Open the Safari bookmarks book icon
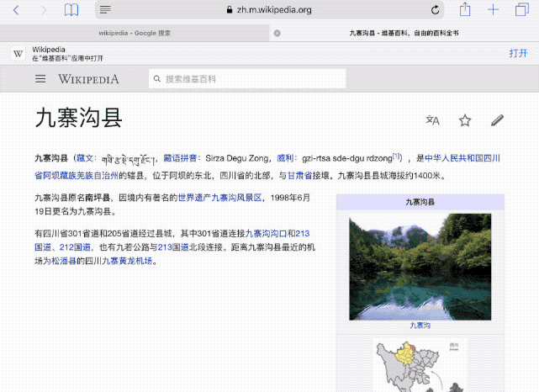This screenshot has width=539, height=392. 71,10
